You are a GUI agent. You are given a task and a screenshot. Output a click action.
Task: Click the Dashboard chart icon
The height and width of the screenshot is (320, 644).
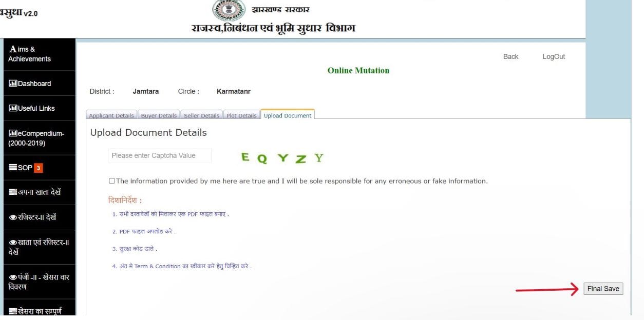click(13, 84)
